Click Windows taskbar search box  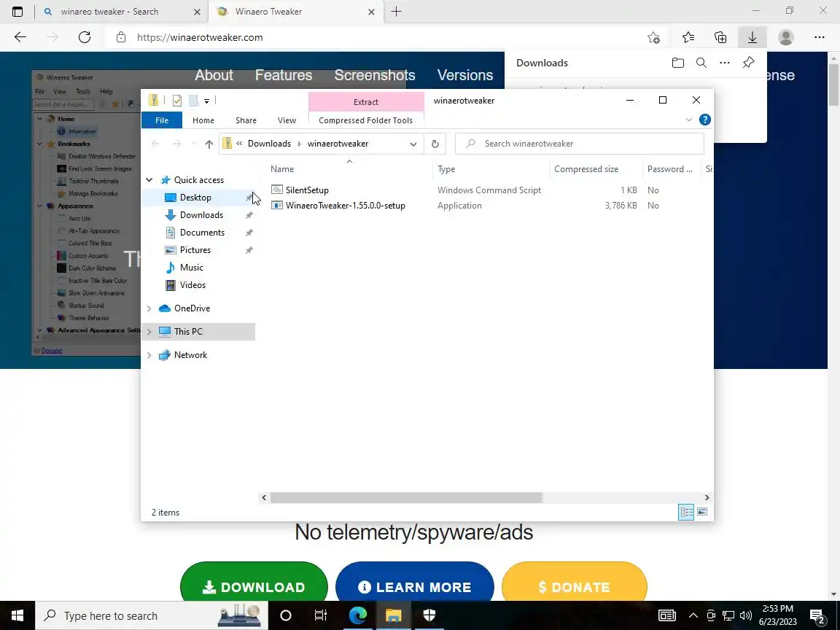(x=152, y=615)
